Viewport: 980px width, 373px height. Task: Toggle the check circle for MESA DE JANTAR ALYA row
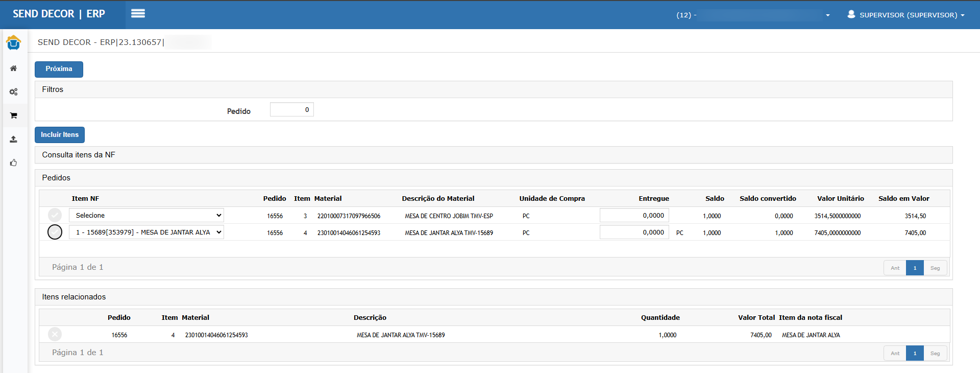55,232
